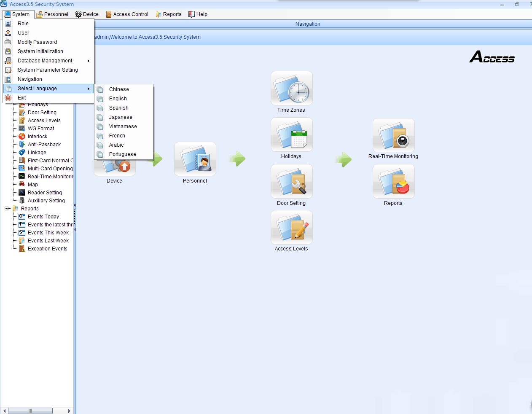532x414 pixels.
Task: Open the Help menu
Action: click(198, 14)
